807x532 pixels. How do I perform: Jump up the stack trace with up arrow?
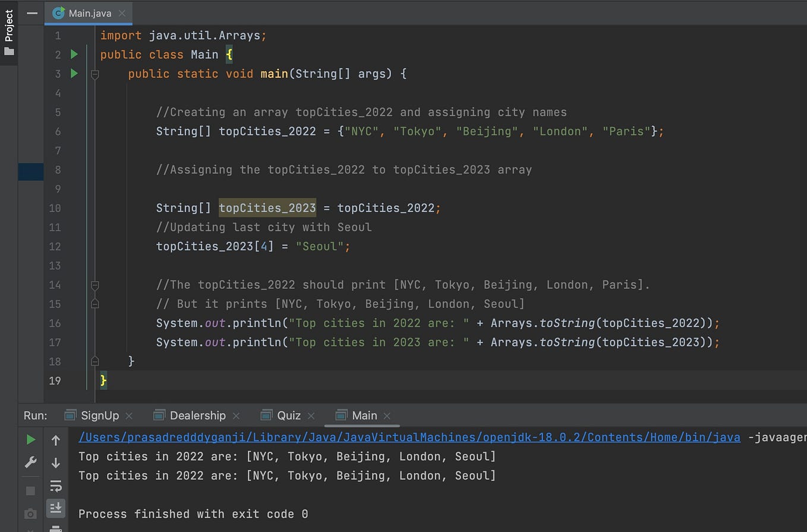click(x=56, y=440)
